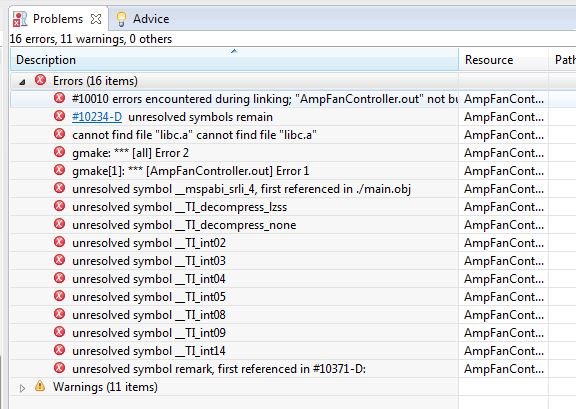
Task: Select the unresolved symbol __TI_int03 row
Action: coord(293,261)
